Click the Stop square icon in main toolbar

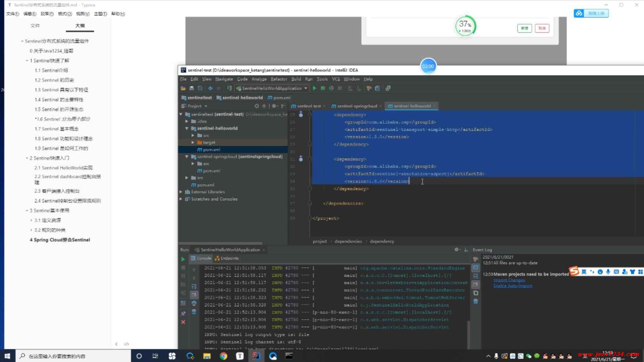pos(340,88)
